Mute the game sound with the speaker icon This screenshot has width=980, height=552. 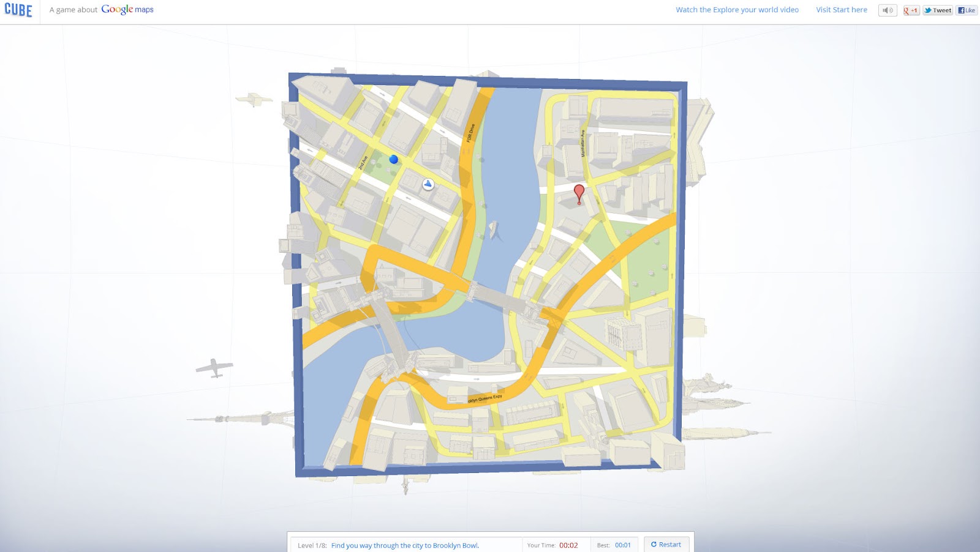point(888,10)
